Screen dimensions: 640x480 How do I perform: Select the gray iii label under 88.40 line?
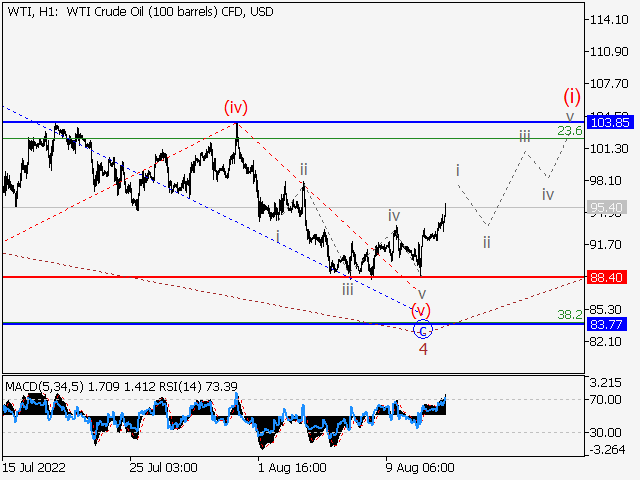coord(347,290)
